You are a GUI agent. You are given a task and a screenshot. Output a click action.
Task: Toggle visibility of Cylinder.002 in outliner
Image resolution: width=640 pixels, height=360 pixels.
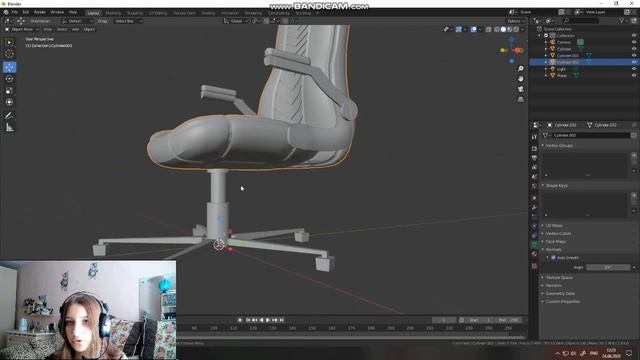(x=634, y=62)
